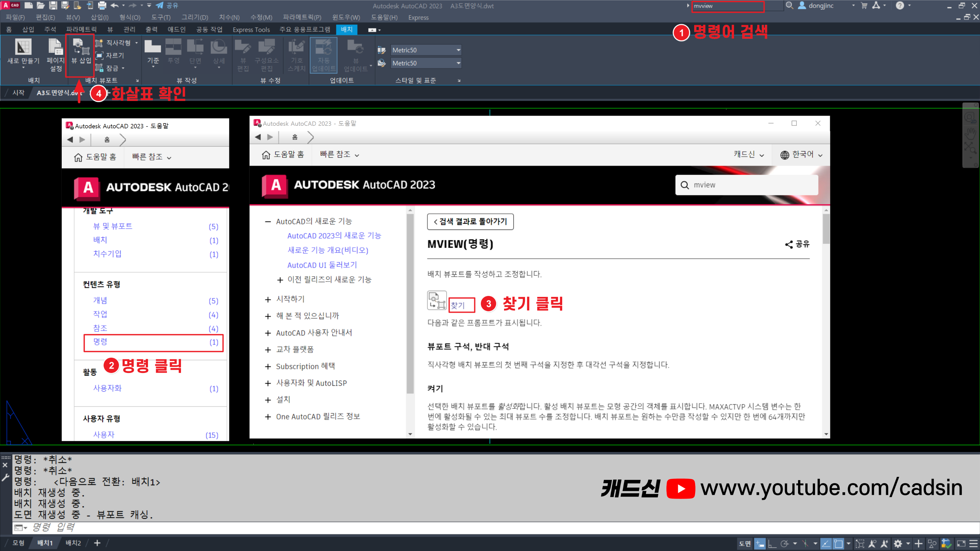
Task: Click the 뷰 삽입 insert view icon
Action: [x=80, y=47]
